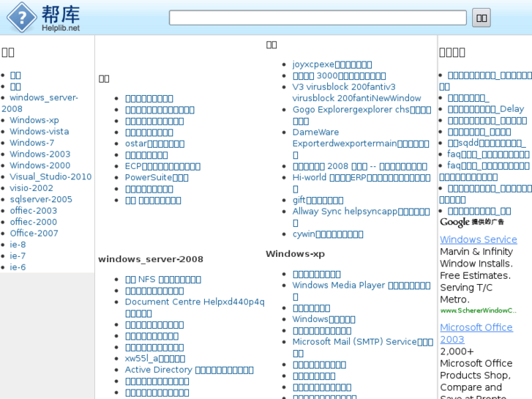Select offiec-2003 sidebar link
The height and width of the screenshot is (399, 532).
33,211
